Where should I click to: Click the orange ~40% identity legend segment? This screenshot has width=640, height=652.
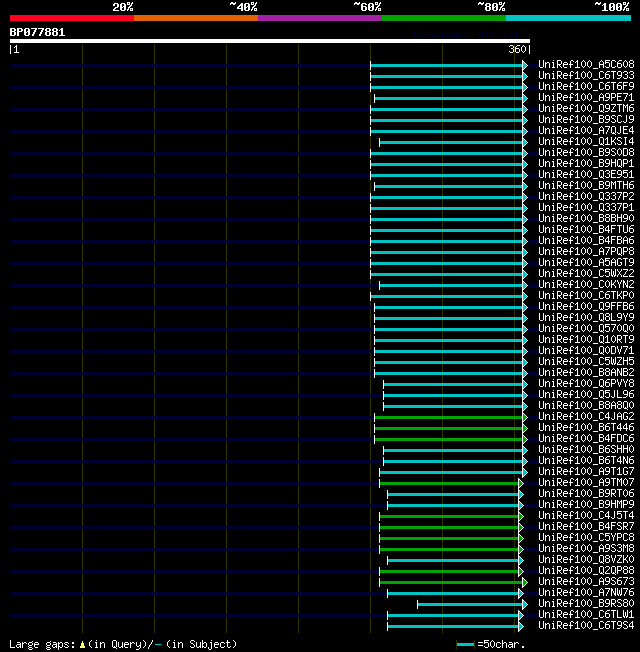point(196,18)
